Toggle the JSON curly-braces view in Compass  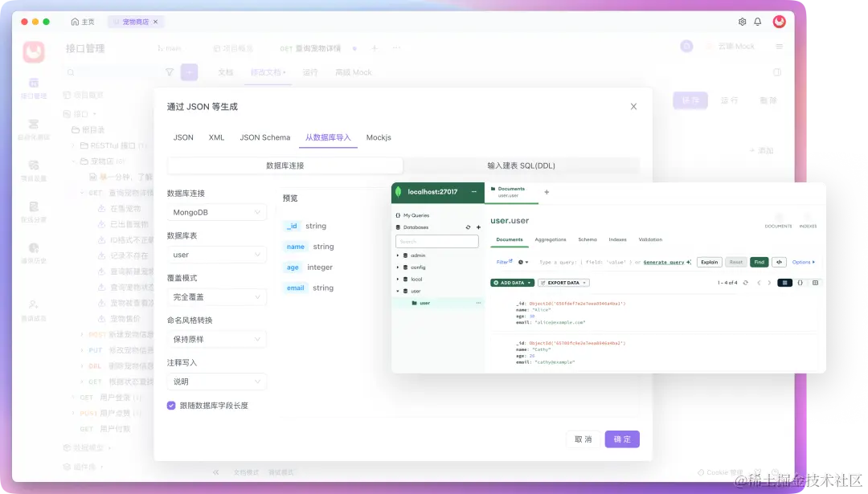pos(800,283)
